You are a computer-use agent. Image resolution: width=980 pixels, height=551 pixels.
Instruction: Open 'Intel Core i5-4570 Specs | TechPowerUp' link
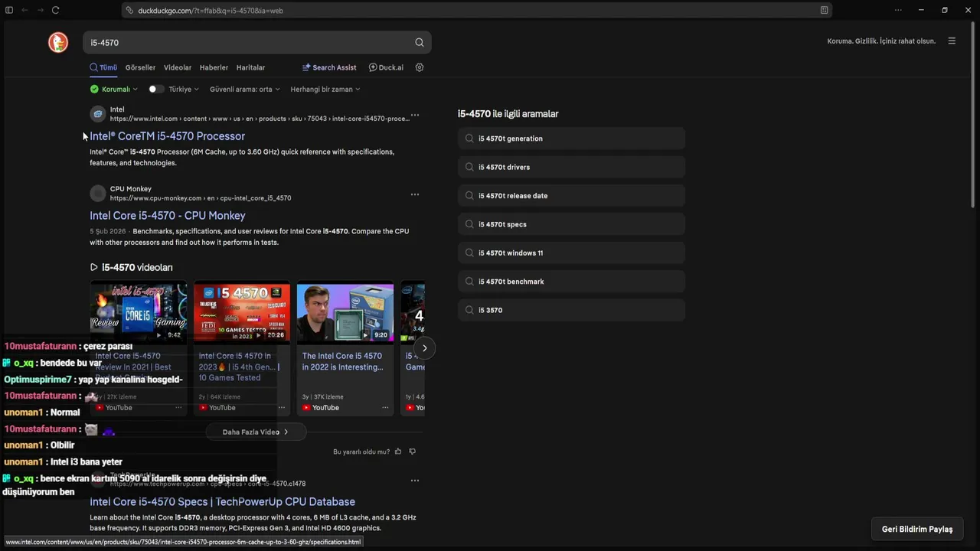[x=222, y=502]
